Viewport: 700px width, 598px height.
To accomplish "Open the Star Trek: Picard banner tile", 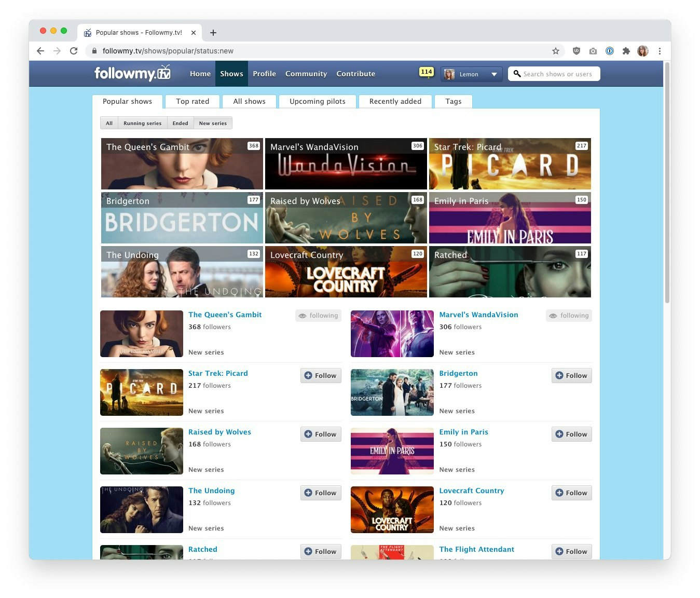I will (510, 164).
